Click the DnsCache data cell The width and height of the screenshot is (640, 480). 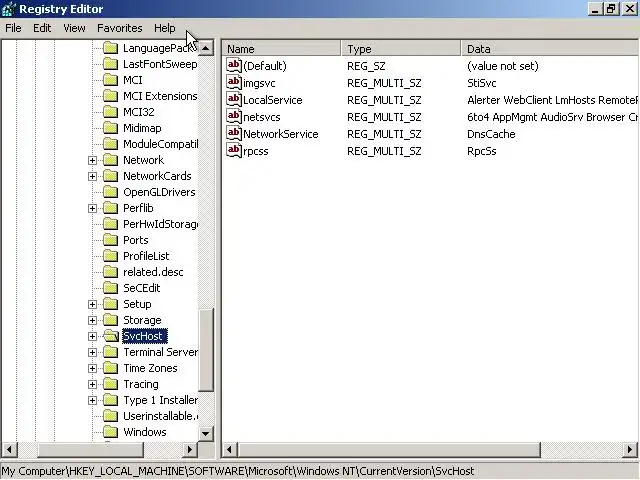pyautogui.click(x=491, y=134)
